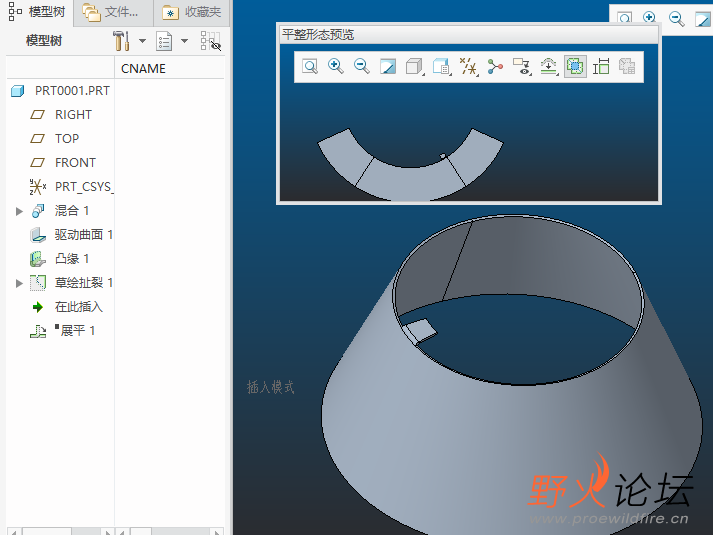Select PRT_CSYS coordinate system item
The height and width of the screenshot is (535, 713).
click(x=84, y=187)
